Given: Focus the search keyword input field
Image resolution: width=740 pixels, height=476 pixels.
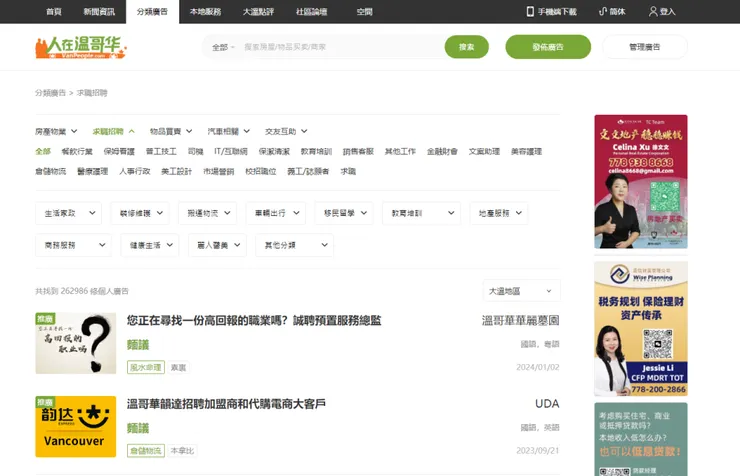Looking at the screenshot, I should [342, 47].
